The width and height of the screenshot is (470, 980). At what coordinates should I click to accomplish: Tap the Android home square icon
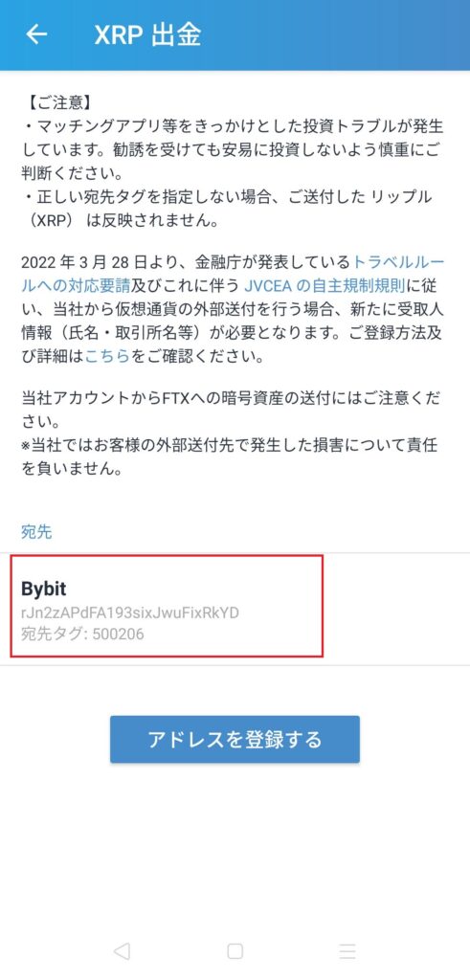pyautogui.click(x=235, y=951)
